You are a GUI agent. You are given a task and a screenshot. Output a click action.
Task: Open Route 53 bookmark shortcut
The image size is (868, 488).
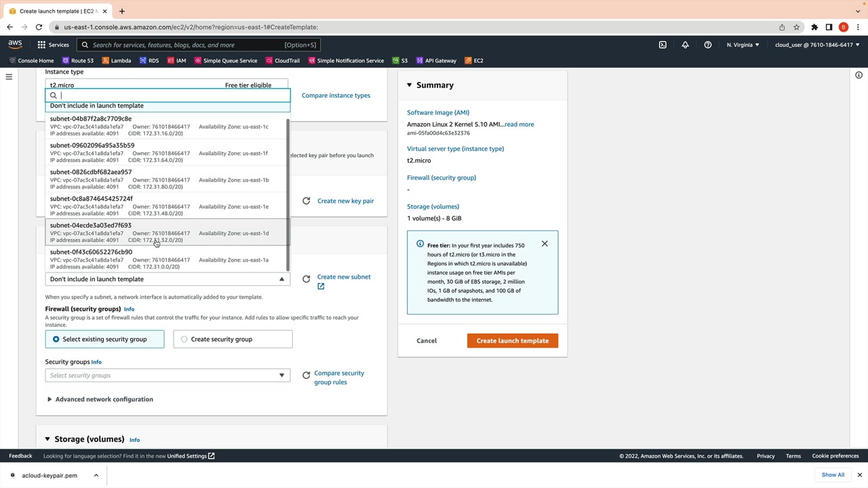pyautogui.click(x=78, y=60)
